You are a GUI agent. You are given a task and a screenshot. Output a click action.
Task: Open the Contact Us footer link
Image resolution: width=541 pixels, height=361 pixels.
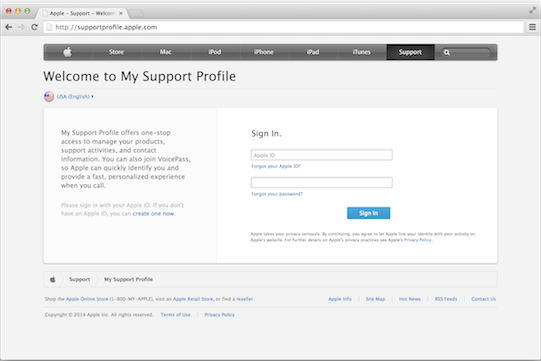point(483,299)
